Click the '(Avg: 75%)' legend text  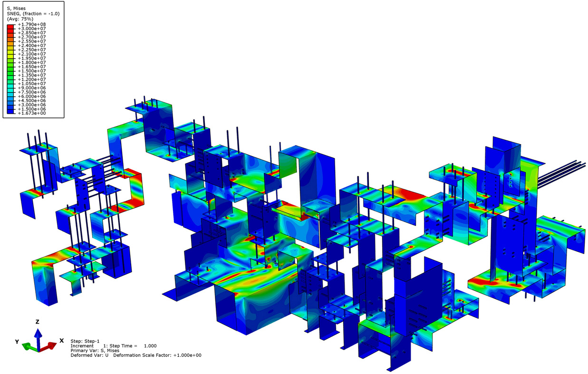pyautogui.click(x=20, y=19)
